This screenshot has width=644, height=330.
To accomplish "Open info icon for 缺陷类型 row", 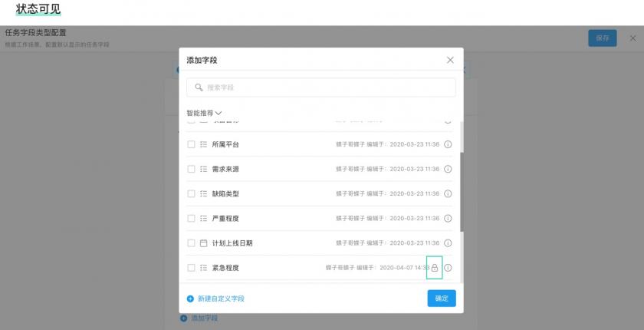I will click(448, 193).
